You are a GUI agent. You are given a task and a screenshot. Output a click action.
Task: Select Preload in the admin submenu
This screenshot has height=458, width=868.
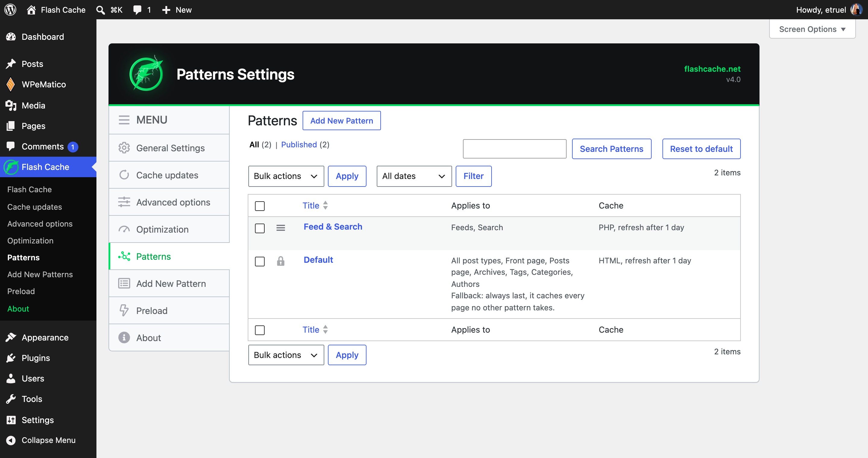coord(21,291)
